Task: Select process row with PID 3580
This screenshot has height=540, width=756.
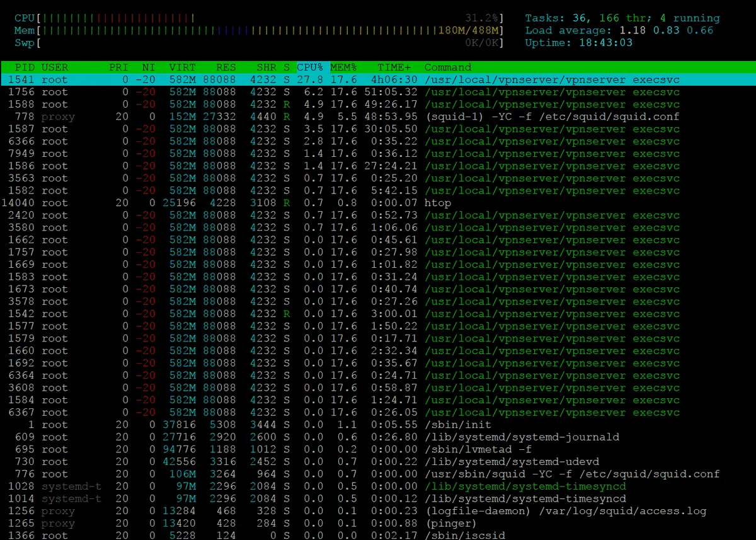Action: click(x=378, y=227)
